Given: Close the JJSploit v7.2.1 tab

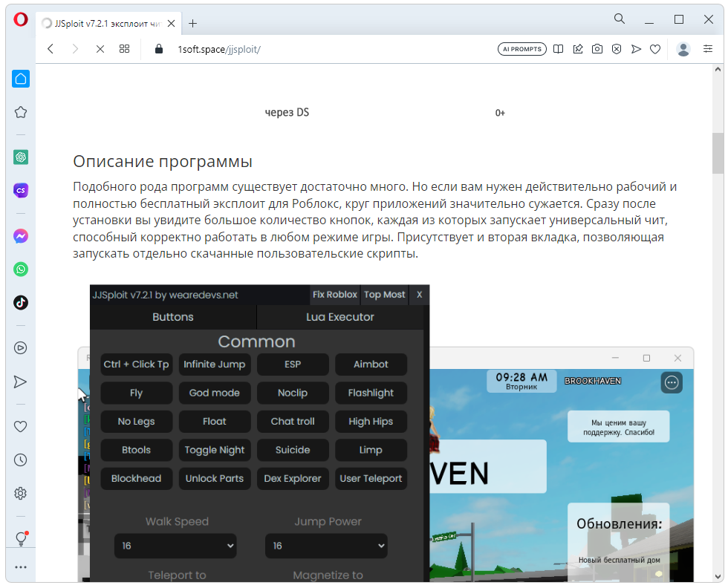Looking at the screenshot, I should [x=172, y=23].
